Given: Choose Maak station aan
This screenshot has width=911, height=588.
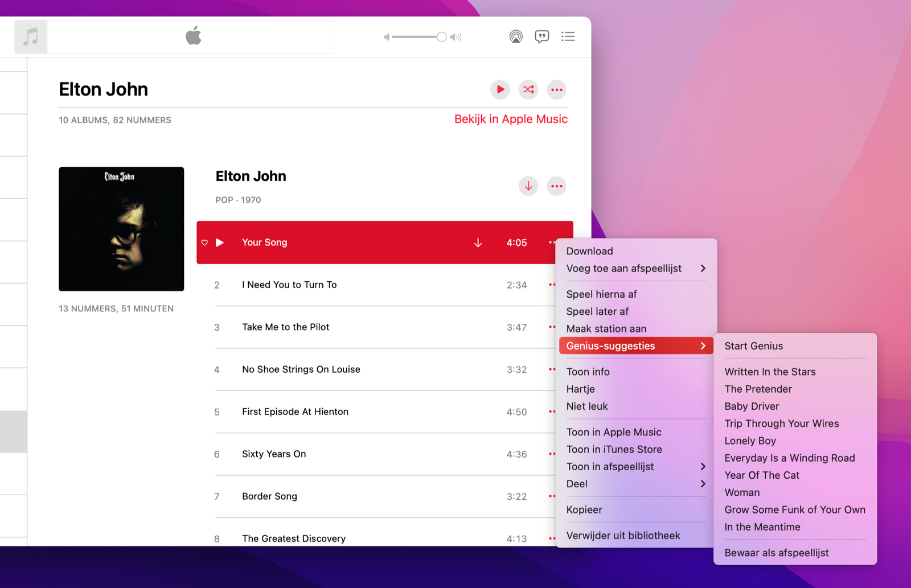Looking at the screenshot, I should (x=636, y=328).
